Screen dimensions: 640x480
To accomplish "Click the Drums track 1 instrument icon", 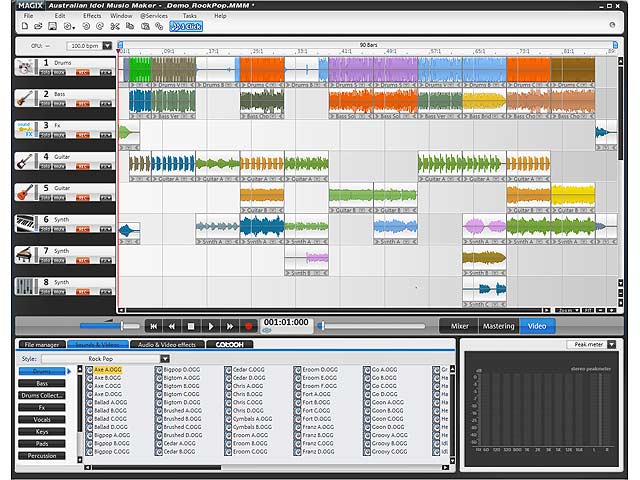I will click(x=26, y=67).
